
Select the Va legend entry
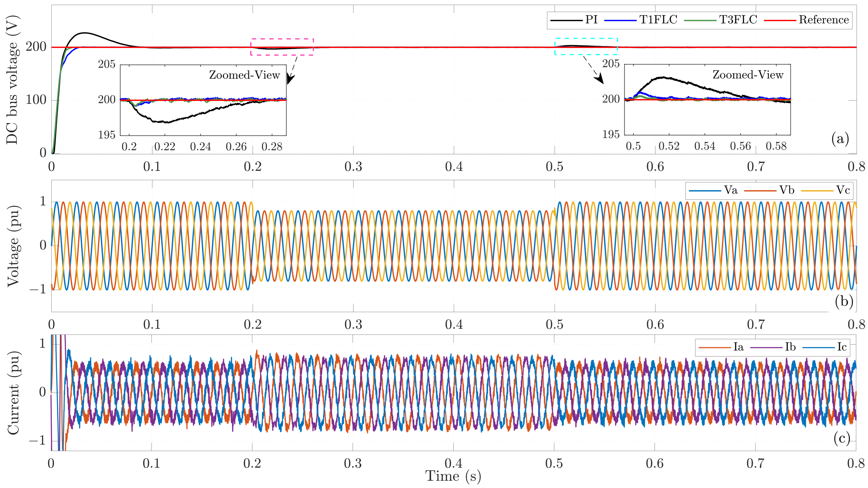coord(713,190)
